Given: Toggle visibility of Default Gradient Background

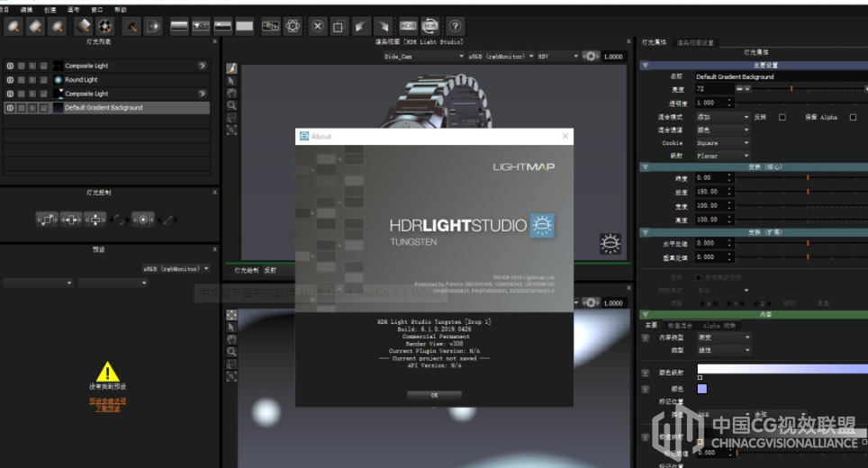Looking at the screenshot, I should click(10, 108).
